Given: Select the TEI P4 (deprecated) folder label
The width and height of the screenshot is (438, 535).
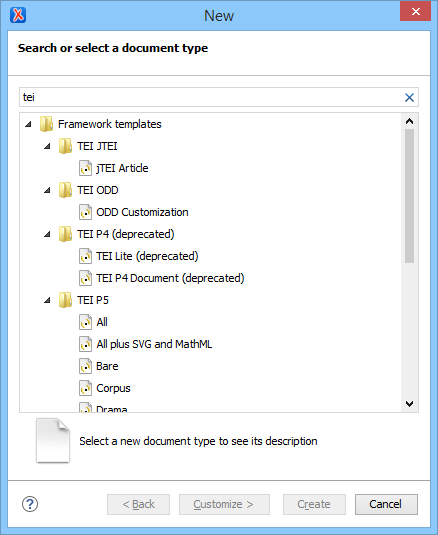Looking at the screenshot, I should coord(126,234).
